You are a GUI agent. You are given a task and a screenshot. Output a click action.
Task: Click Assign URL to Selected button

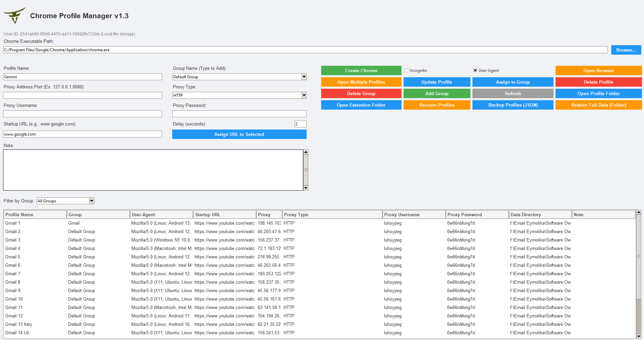coord(239,134)
